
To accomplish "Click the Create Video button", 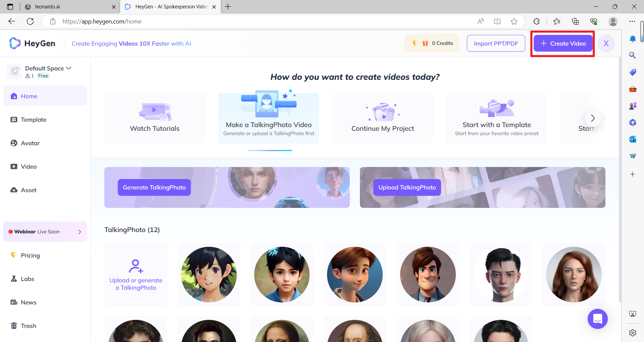I will [x=563, y=44].
